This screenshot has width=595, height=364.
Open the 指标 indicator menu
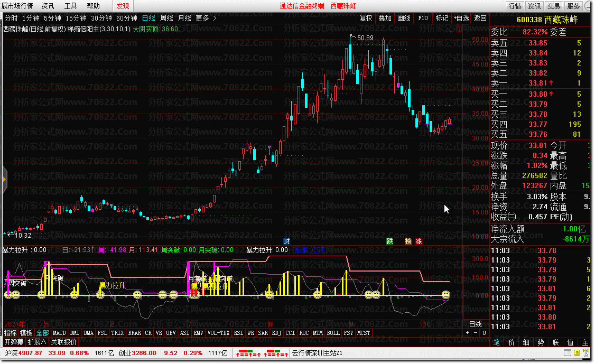pos(10,333)
